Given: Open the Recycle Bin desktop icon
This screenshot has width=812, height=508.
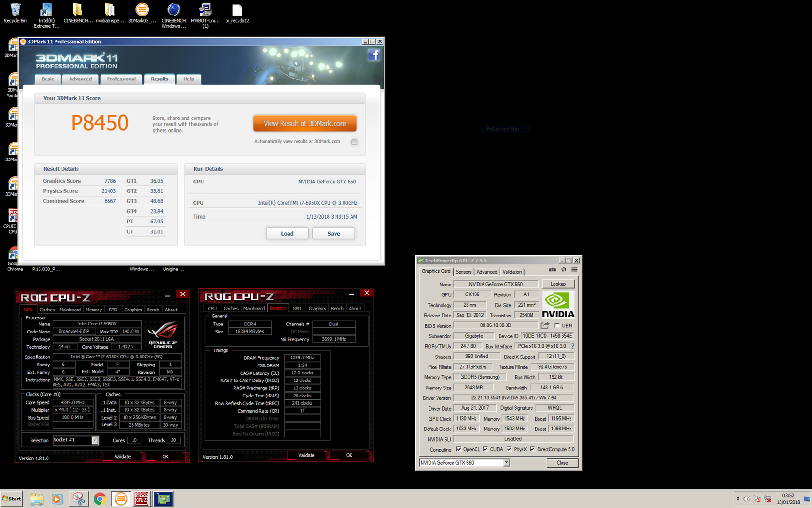Looking at the screenshot, I should click(x=15, y=13).
